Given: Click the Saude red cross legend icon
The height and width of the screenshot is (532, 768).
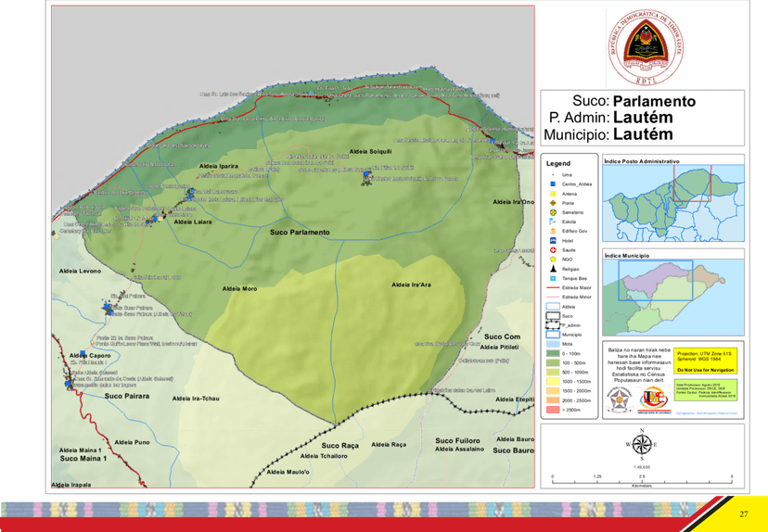Looking at the screenshot, I should click(x=553, y=250).
